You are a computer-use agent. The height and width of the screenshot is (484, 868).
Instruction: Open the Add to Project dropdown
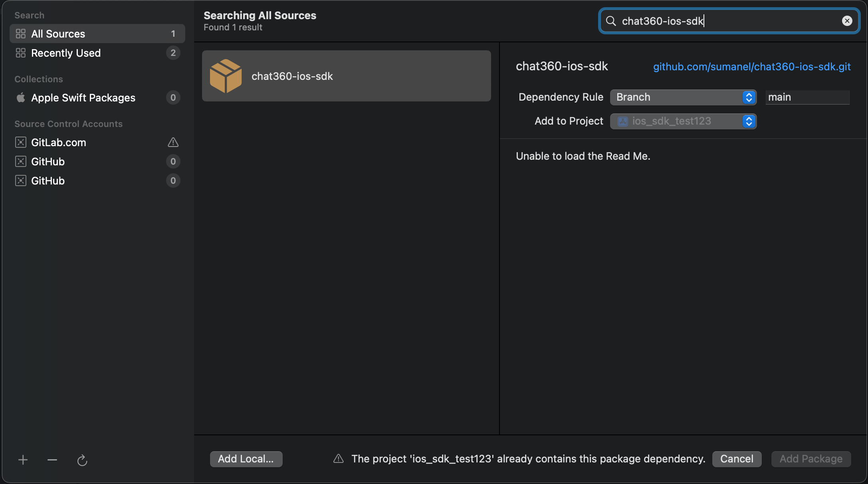click(683, 121)
